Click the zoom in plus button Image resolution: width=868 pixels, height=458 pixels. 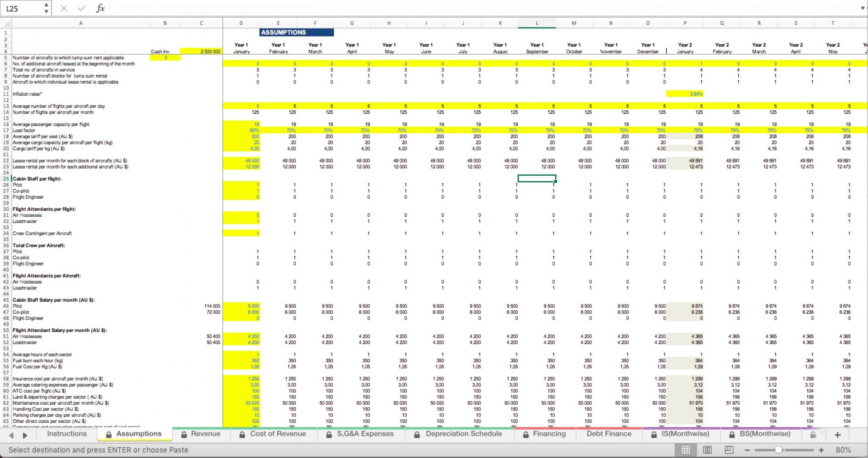(821, 450)
